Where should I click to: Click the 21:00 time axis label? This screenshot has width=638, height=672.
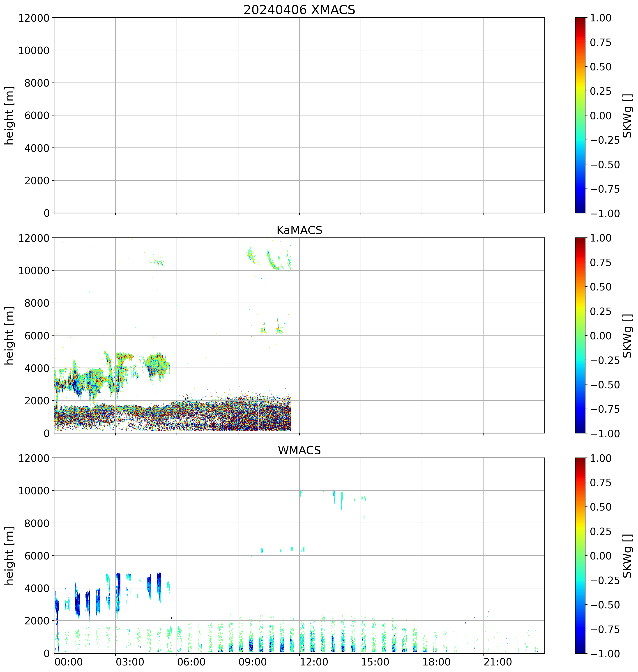point(498,662)
